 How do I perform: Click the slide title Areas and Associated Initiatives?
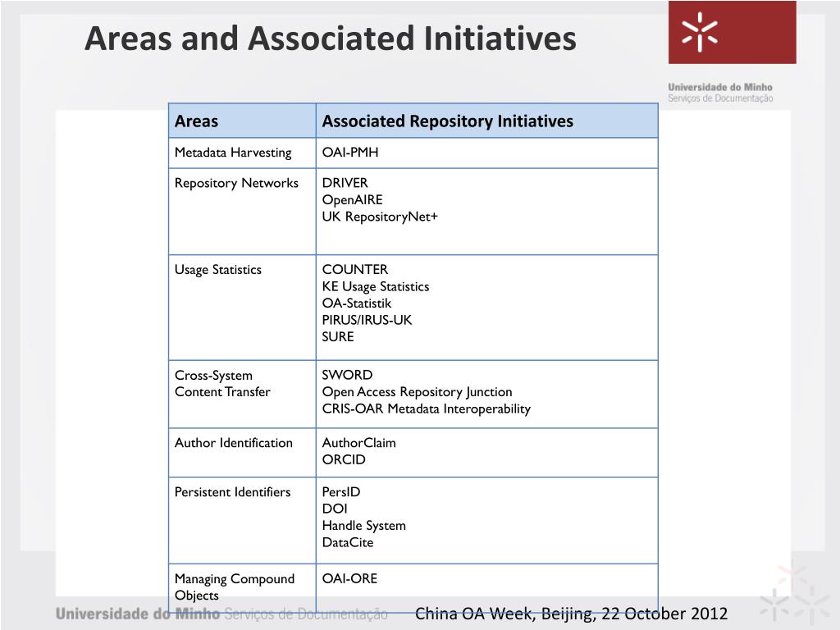[331, 39]
